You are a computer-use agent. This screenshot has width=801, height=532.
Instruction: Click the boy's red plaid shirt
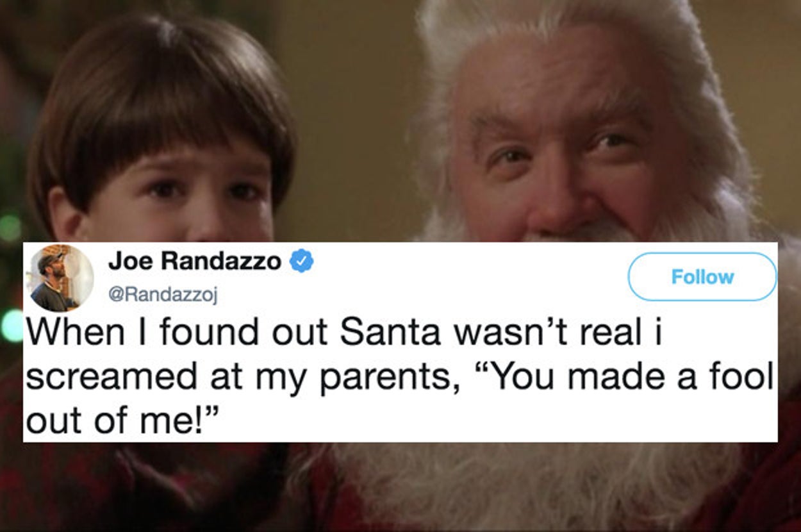(x=141, y=487)
